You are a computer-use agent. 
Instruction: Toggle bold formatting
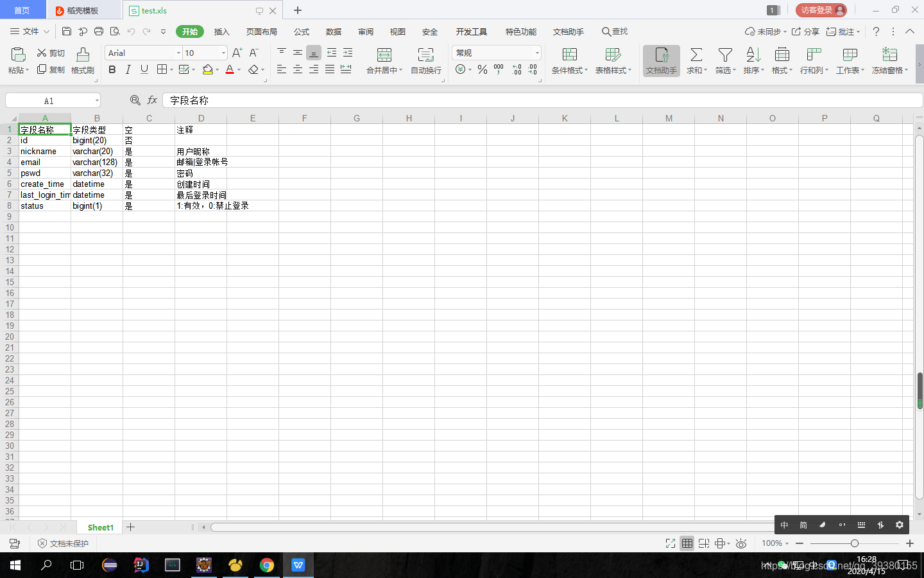click(112, 69)
